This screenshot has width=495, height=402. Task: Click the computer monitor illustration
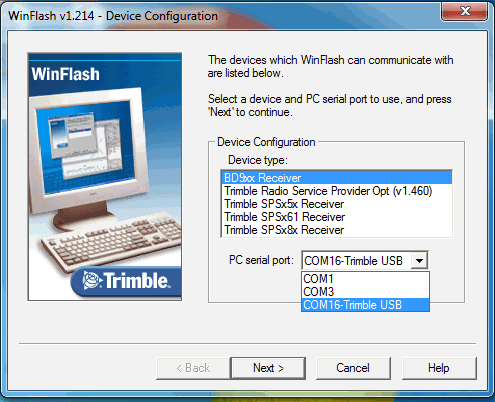tap(88, 156)
